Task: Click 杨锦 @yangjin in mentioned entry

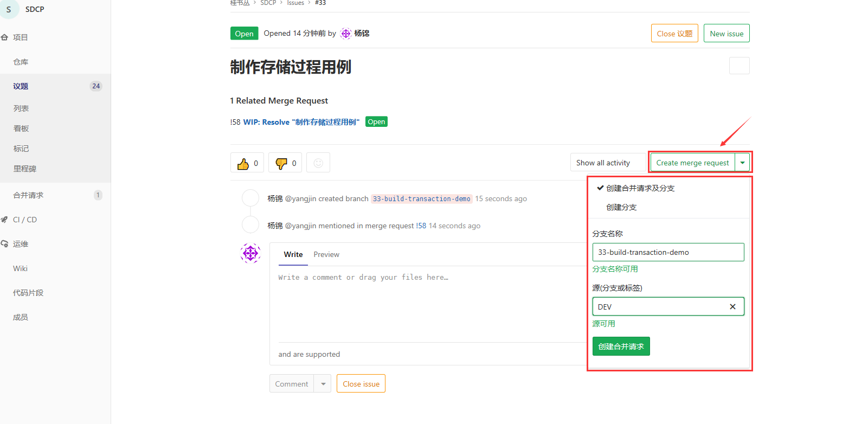Action: pyautogui.click(x=292, y=226)
